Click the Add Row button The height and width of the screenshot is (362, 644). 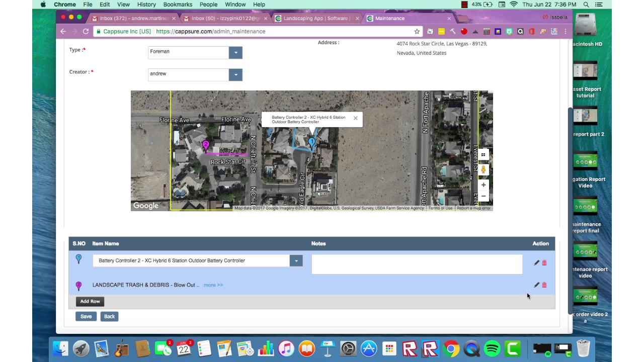(90, 301)
